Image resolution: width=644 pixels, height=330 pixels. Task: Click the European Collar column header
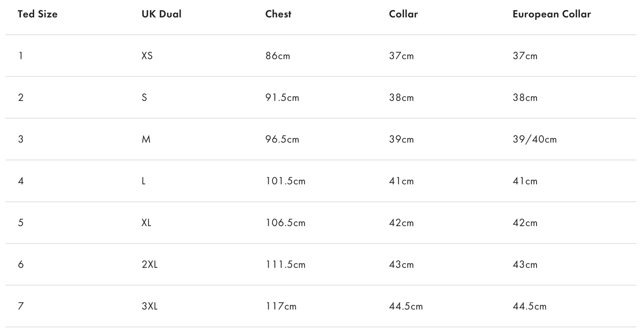[x=551, y=14]
